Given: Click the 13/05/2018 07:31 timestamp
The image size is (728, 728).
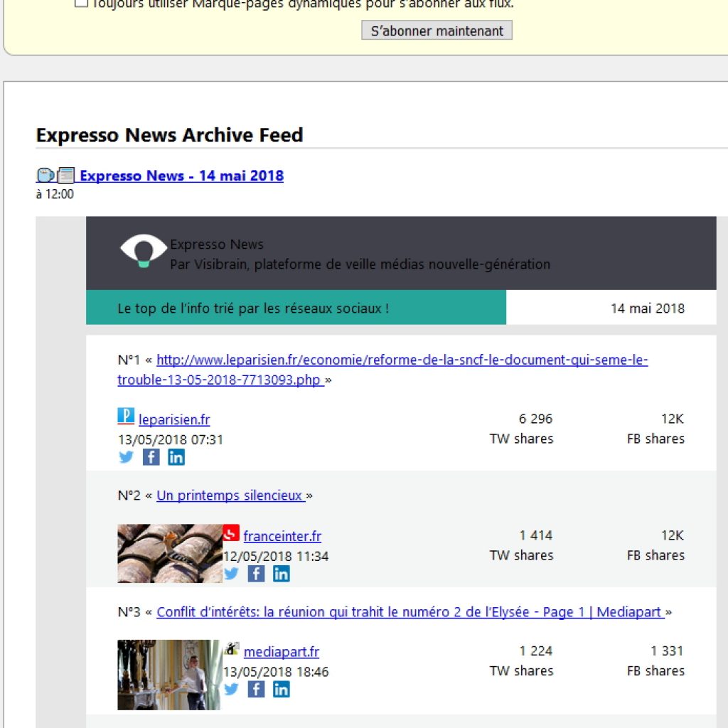Looking at the screenshot, I should point(171,439).
